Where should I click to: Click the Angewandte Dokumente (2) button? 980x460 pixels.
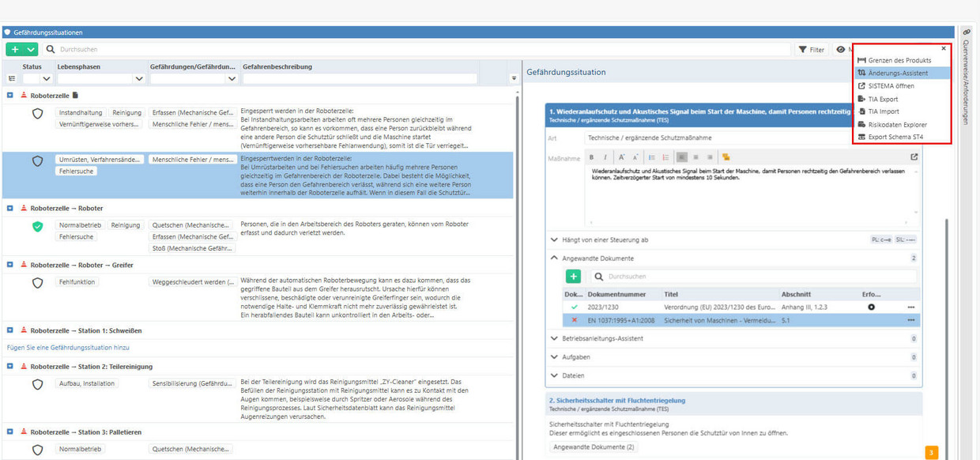point(594,447)
